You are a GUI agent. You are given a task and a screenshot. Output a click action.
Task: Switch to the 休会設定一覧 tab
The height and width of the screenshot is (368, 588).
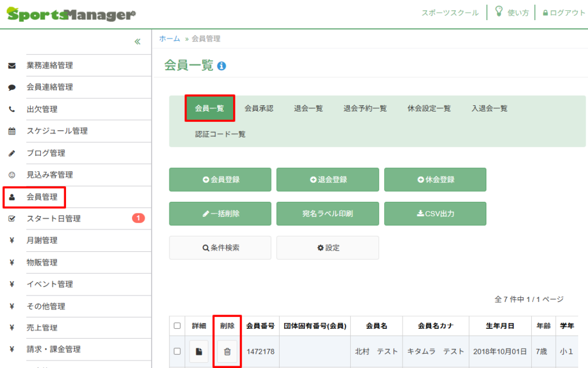(429, 108)
